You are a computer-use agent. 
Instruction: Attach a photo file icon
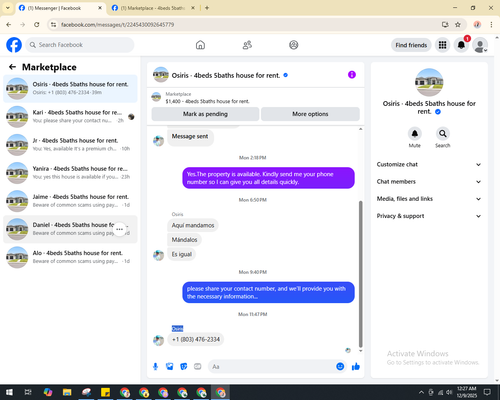click(170, 367)
